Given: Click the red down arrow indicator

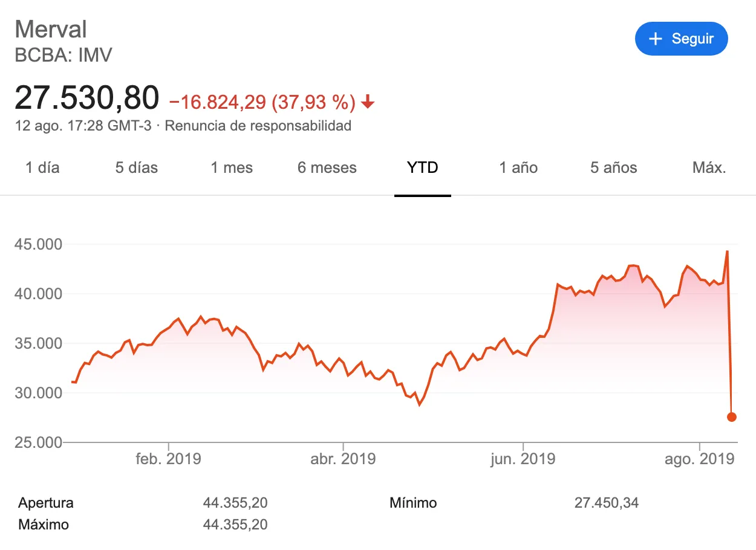Looking at the screenshot, I should coord(367,103).
